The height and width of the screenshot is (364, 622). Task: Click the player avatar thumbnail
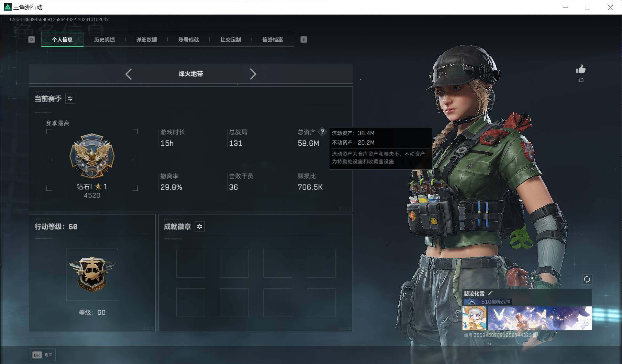474,318
